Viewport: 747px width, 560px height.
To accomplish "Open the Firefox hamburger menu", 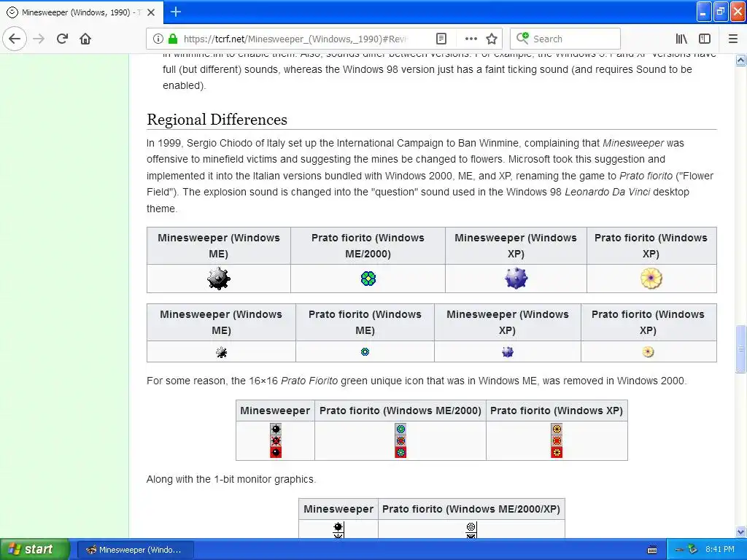I will pyautogui.click(x=733, y=39).
